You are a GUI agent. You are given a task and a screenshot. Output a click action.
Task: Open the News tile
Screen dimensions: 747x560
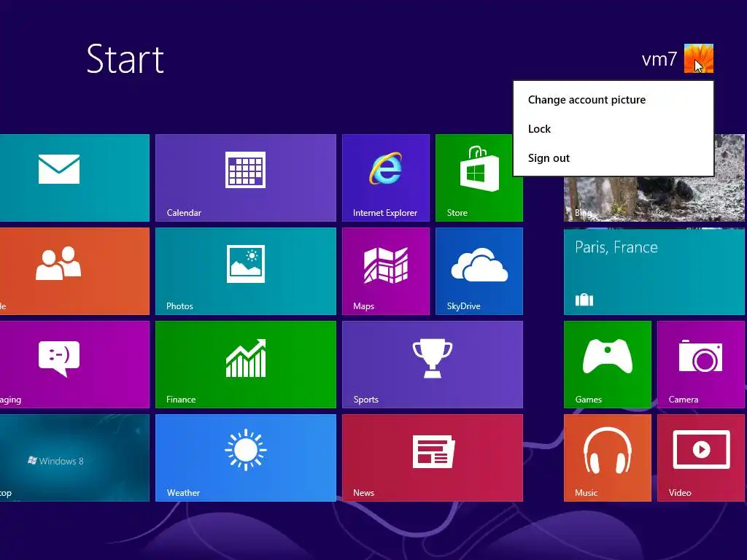click(x=433, y=458)
